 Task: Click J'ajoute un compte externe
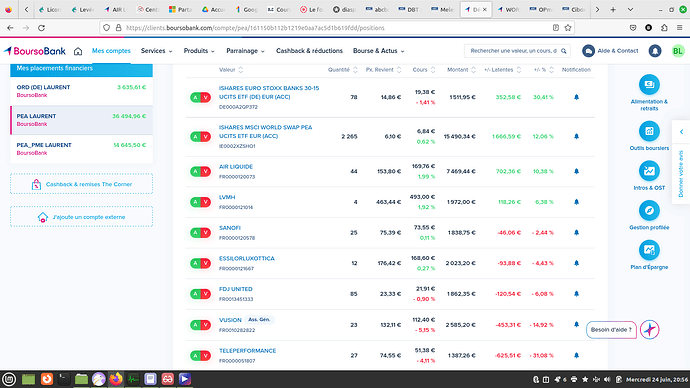(x=81, y=217)
